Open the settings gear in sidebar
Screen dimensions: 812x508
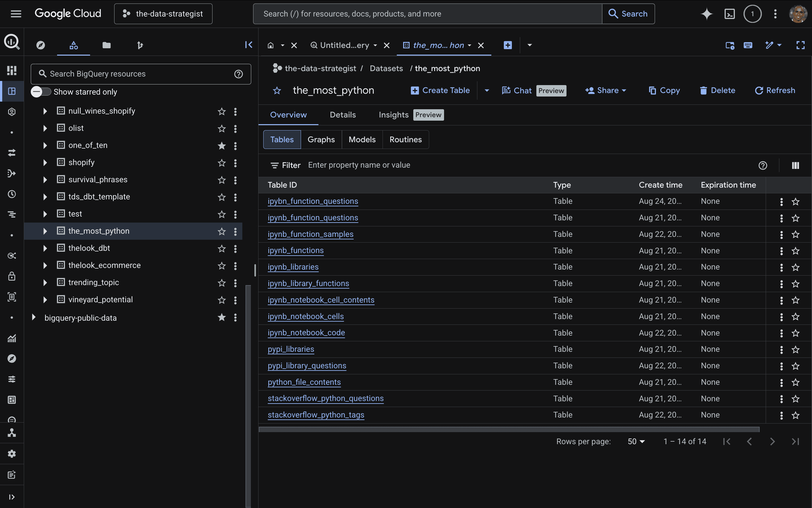[12, 454]
